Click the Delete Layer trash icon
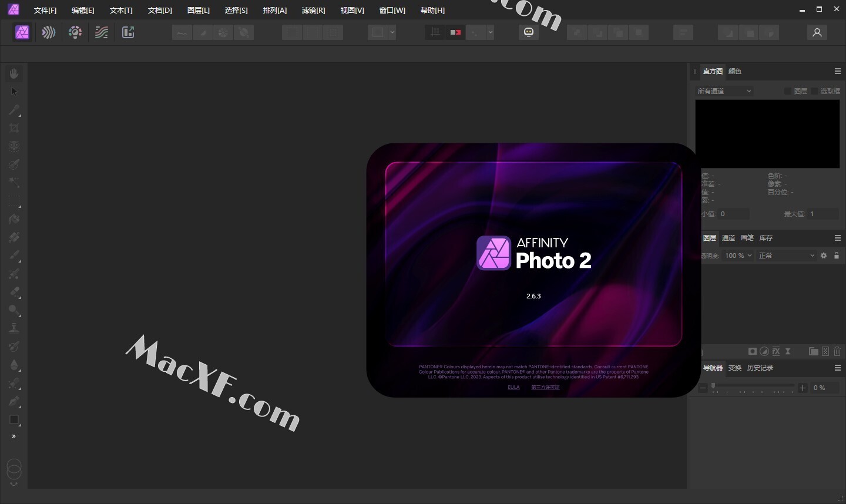The height and width of the screenshot is (504, 846). (x=837, y=351)
